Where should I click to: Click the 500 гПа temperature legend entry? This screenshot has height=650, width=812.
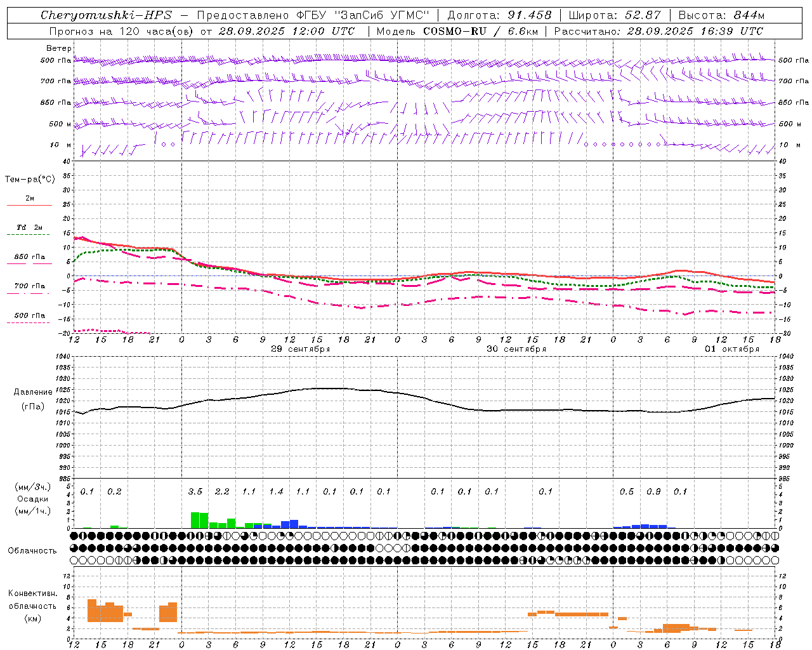(x=30, y=315)
